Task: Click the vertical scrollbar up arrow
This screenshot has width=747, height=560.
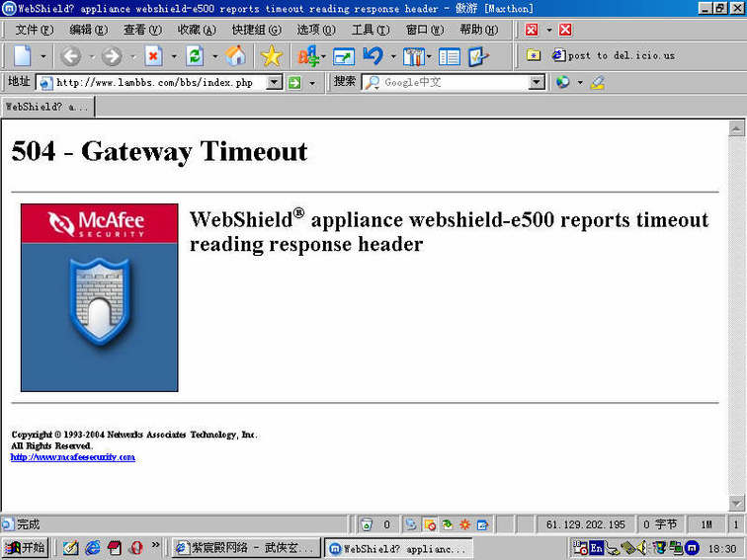Action: (736, 128)
